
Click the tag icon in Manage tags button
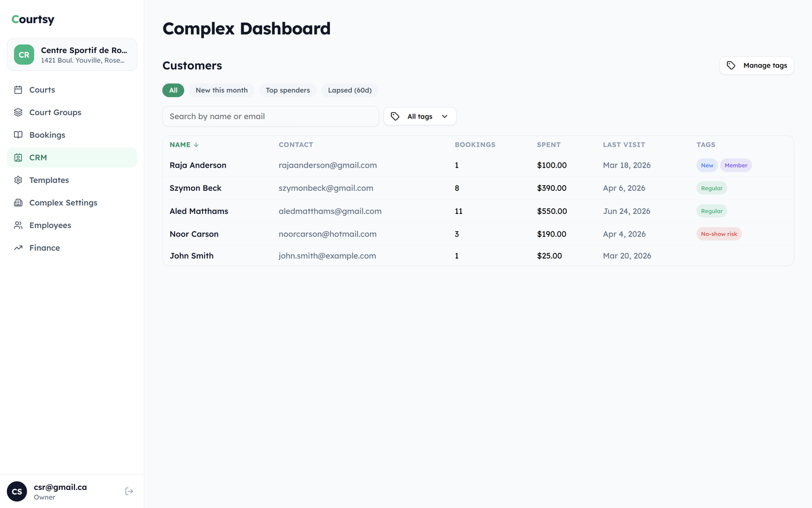click(x=731, y=65)
